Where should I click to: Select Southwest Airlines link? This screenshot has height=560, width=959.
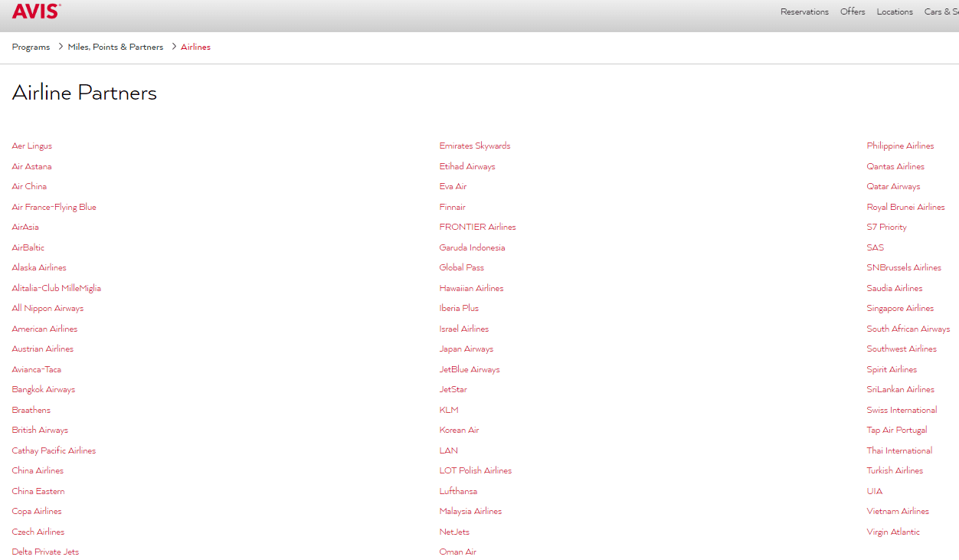902,349
